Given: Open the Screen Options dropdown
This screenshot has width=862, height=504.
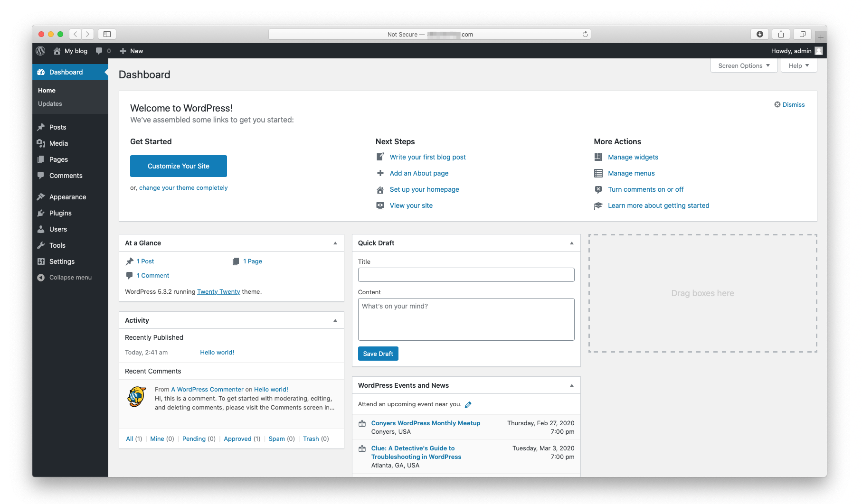Looking at the screenshot, I should [x=744, y=65].
